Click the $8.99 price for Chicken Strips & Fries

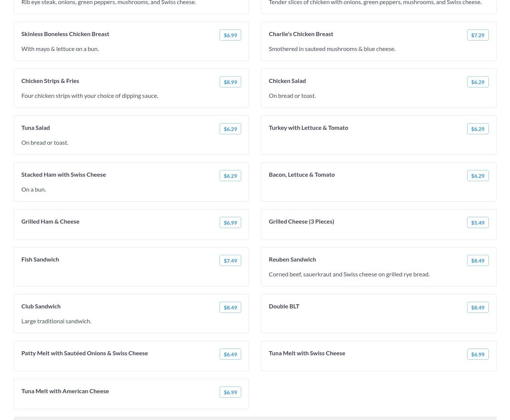[x=230, y=82]
